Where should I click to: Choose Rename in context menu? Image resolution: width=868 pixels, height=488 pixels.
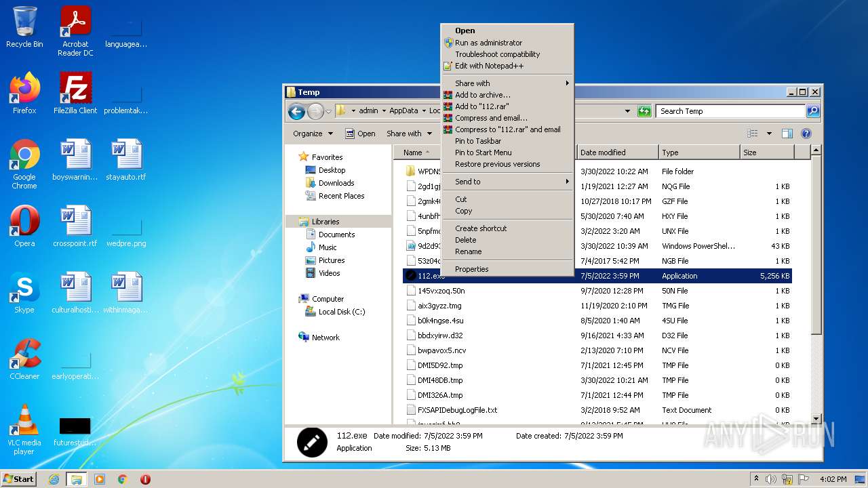click(507, 251)
